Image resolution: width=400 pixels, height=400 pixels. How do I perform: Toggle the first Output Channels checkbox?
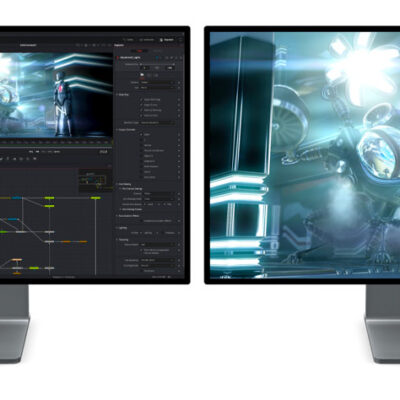[141, 134]
